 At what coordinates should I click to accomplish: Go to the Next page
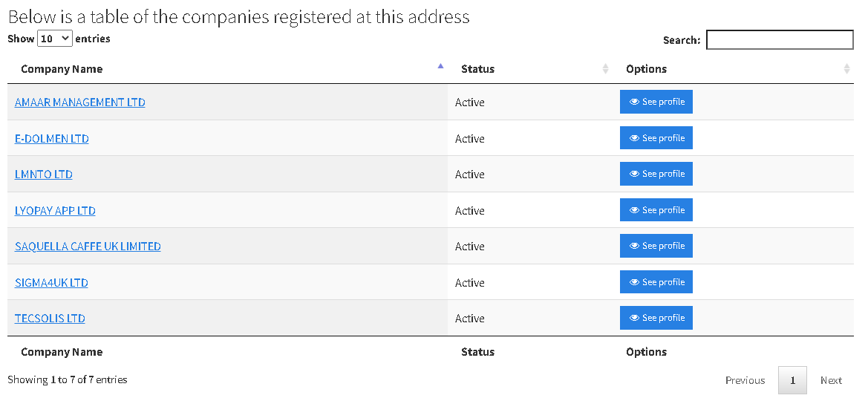831,380
